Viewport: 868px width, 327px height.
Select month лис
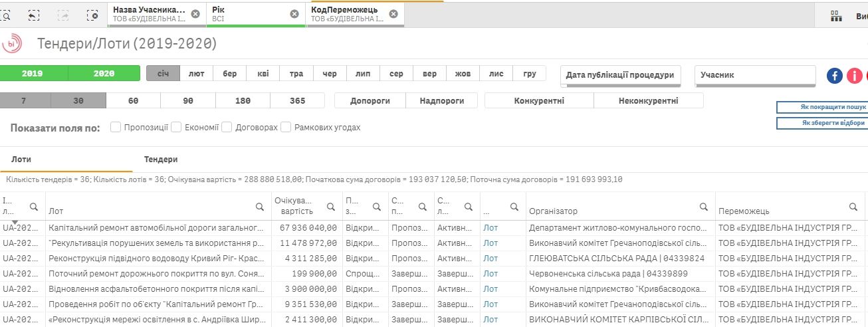coord(496,73)
